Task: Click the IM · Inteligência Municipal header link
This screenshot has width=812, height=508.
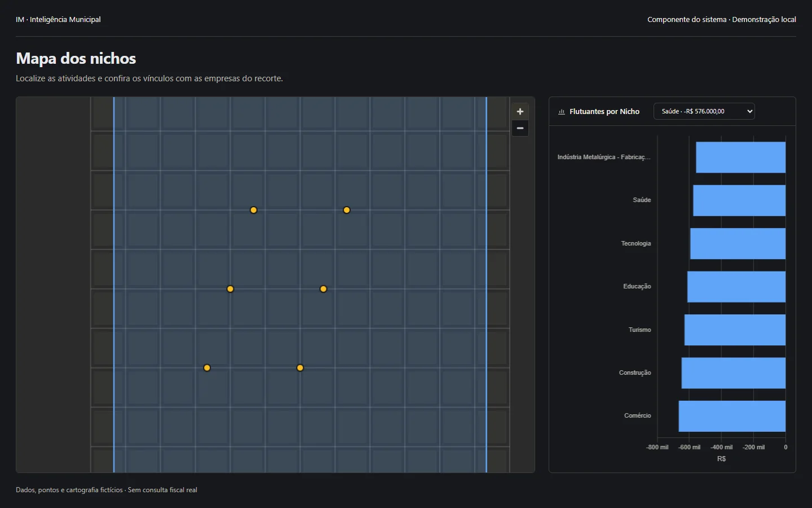Action: (58, 19)
